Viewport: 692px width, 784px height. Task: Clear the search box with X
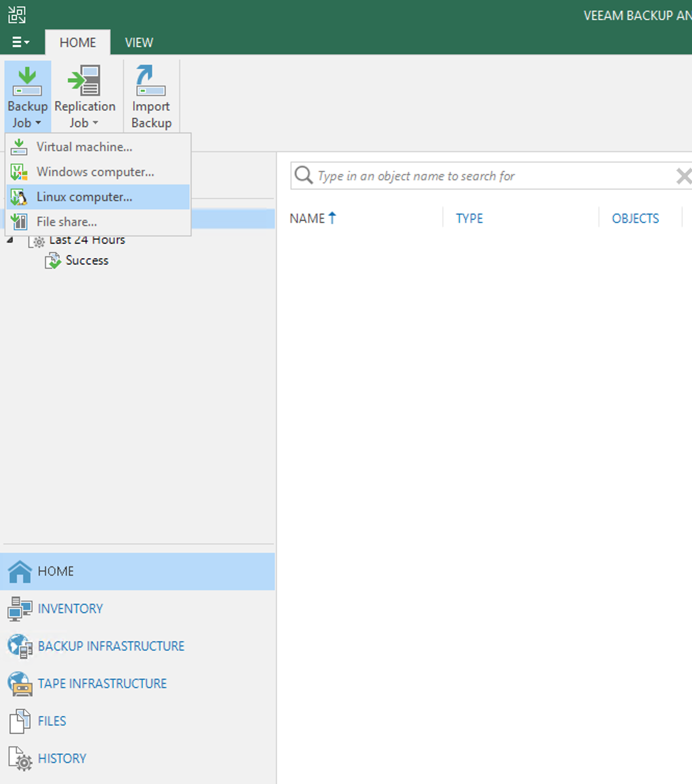click(683, 176)
